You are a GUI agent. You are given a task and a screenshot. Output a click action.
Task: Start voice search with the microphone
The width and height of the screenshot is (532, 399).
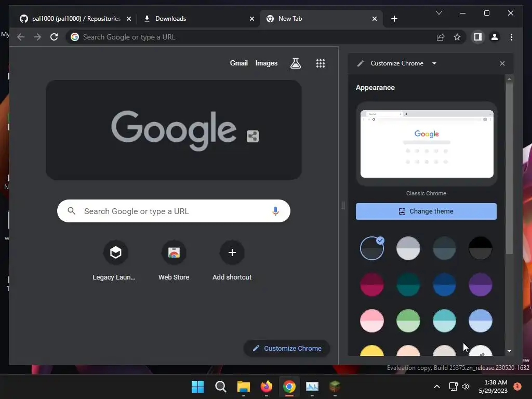(x=275, y=211)
